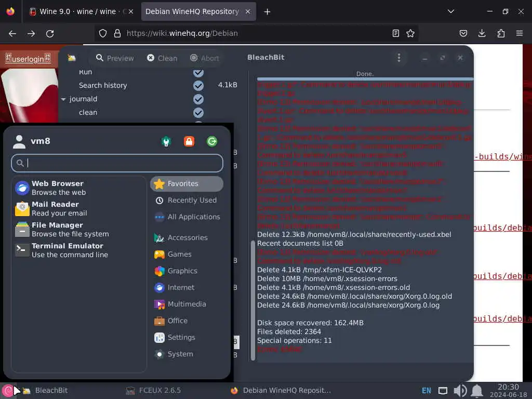Open the notifications bell in the tray

pyautogui.click(x=477, y=391)
